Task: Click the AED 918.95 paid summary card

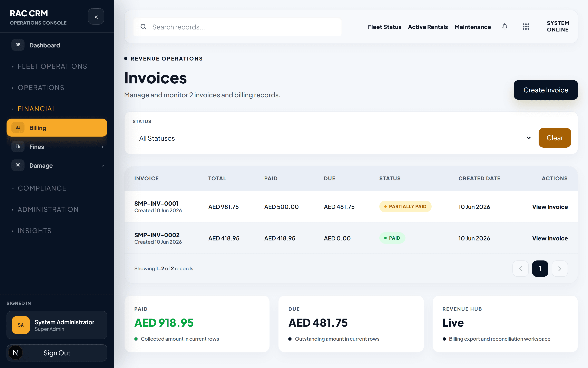Action: 197,324
